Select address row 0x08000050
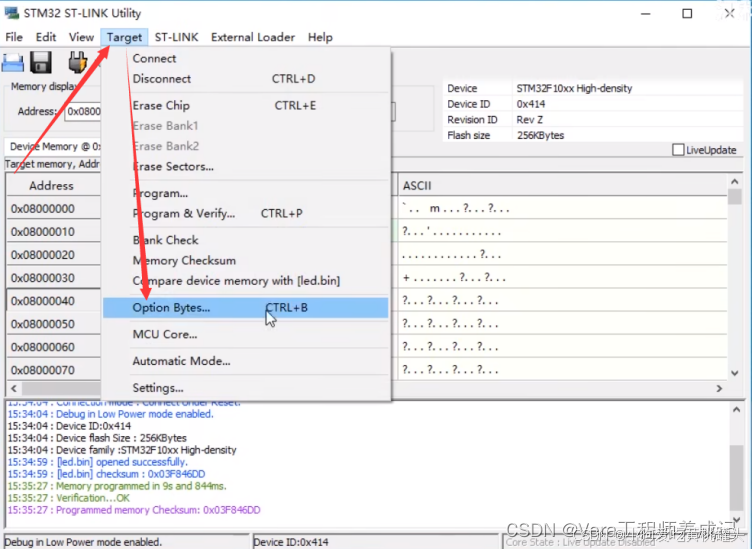The height and width of the screenshot is (549, 752). point(54,324)
